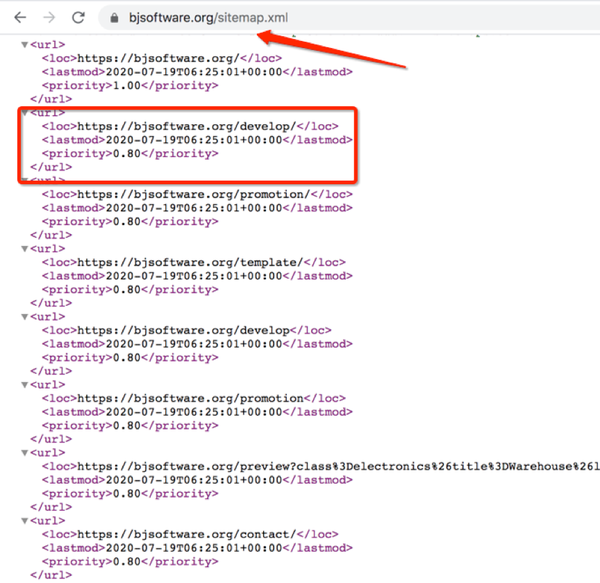600x583 pixels.
Task: Click the loc text https://bjsoftware.org/template/
Action: pyautogui.click(x=190, y=262)
